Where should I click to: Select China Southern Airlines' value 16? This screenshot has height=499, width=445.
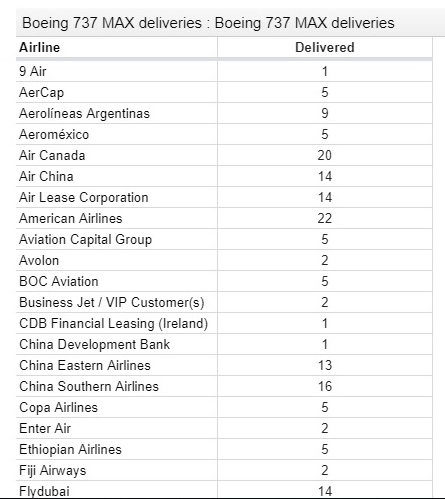click(x=325, y=386)
